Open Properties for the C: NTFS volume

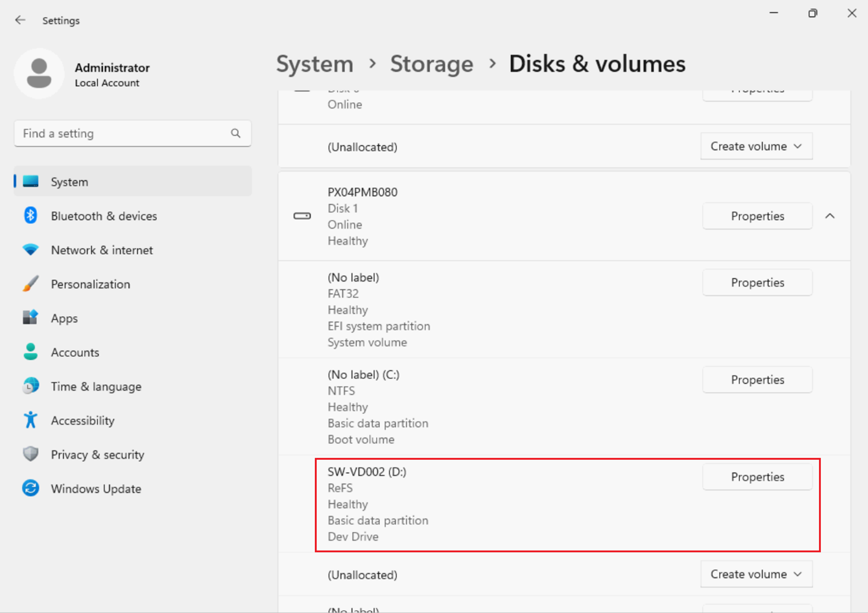tap(757, 380)
